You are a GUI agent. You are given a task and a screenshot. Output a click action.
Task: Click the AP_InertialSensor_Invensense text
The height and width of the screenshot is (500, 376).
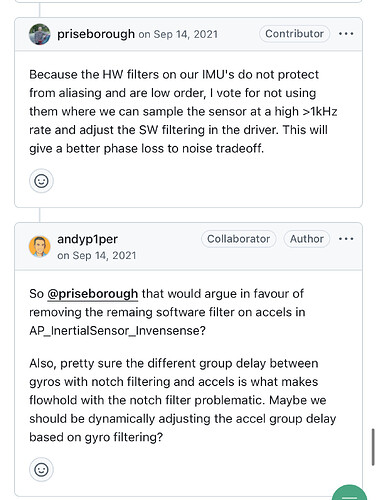[x=117, y=331]
